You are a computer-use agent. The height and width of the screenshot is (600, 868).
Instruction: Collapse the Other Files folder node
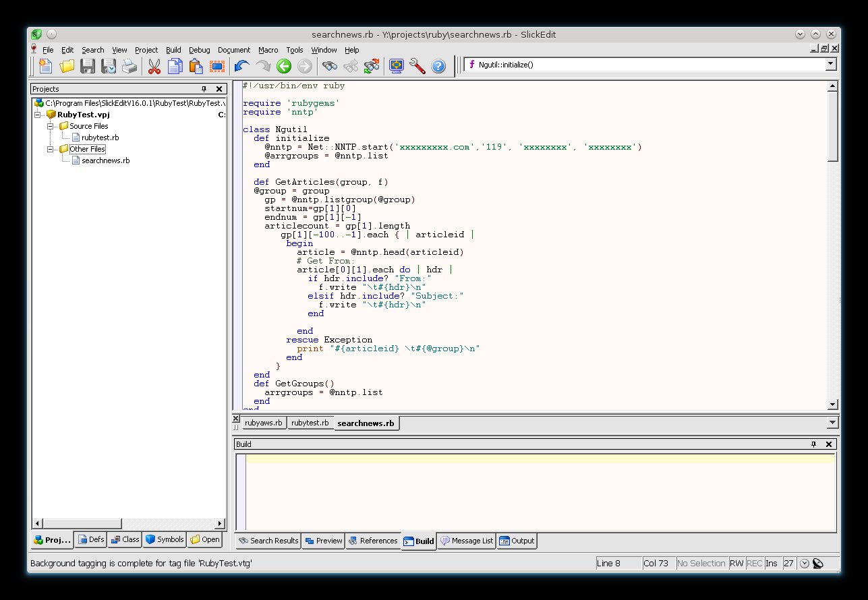click(x=50, y=149)
